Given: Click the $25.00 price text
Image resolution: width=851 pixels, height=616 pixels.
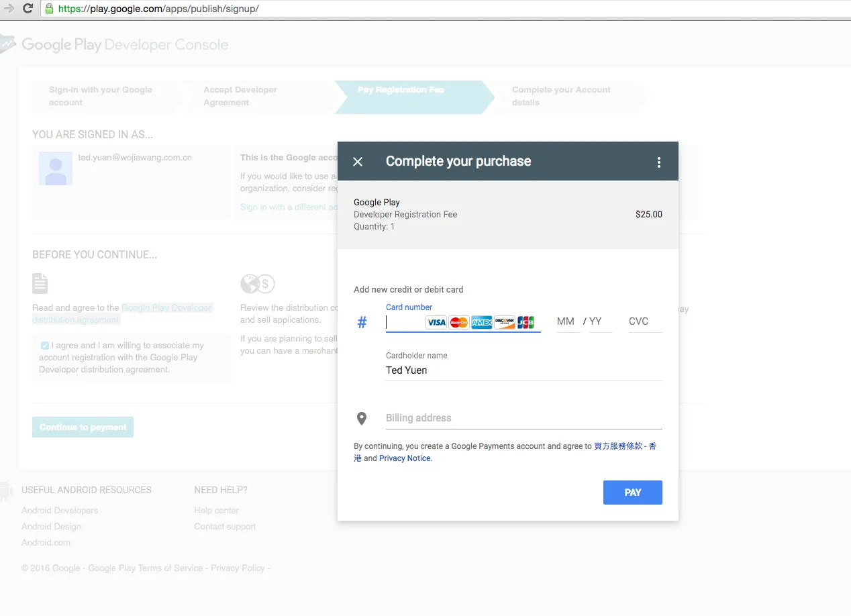Looking at the screenshot, I should coord(649,215).
